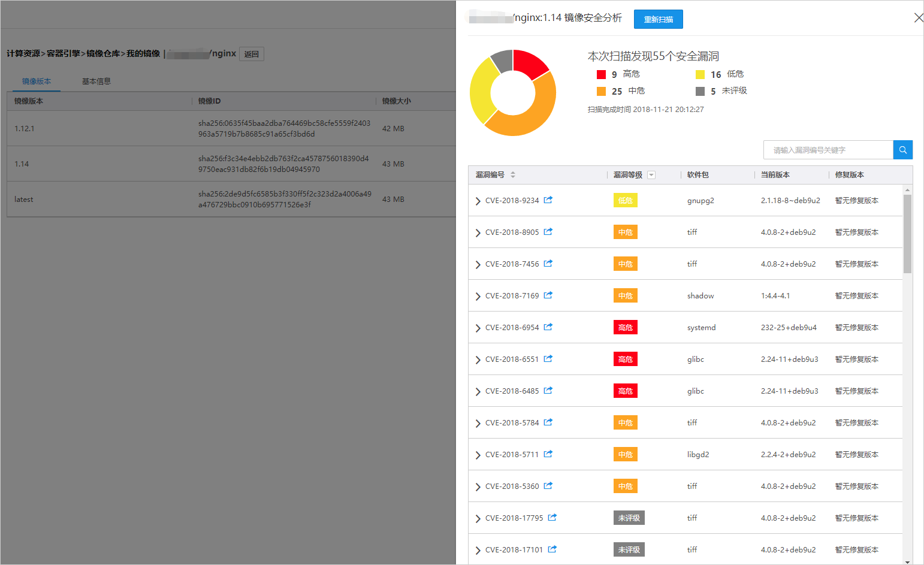Open the vulnerability level filter dropdown

[651, 175]
